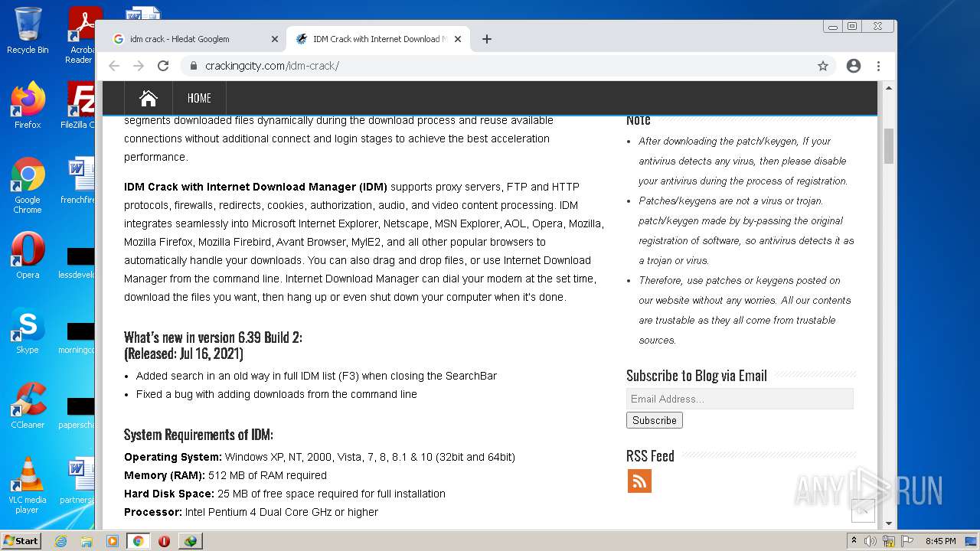The image size is (980, 551).
Task: Click the volume speaker tray icon
Action: 871,541
